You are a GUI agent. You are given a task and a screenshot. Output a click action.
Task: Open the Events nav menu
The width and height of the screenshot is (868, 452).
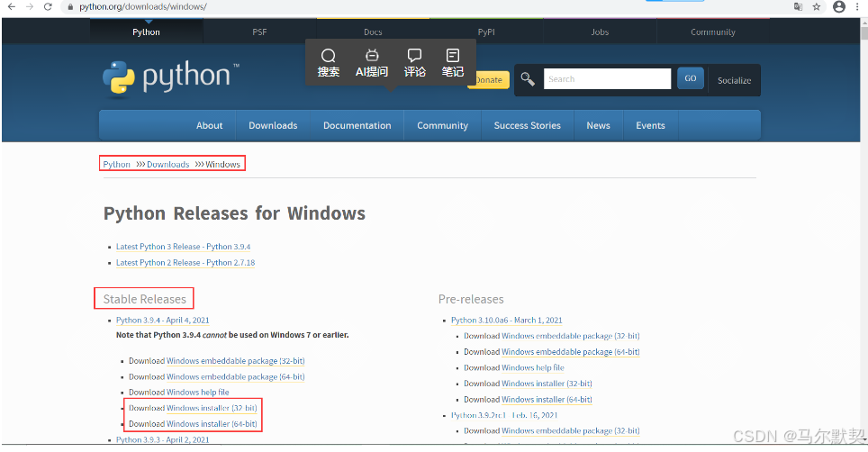click(x=650, y=125)
